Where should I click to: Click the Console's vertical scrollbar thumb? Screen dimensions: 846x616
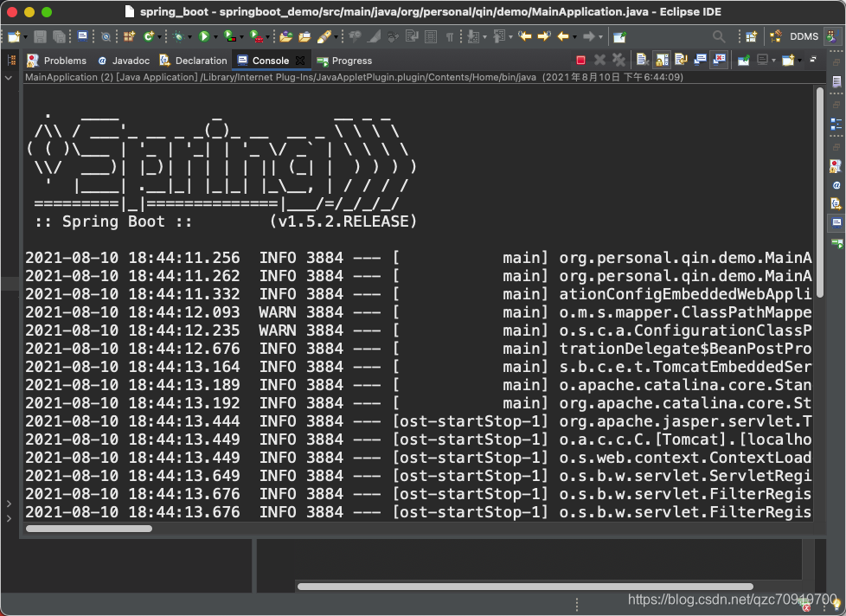pyautogui.click(x=819, y=193)
